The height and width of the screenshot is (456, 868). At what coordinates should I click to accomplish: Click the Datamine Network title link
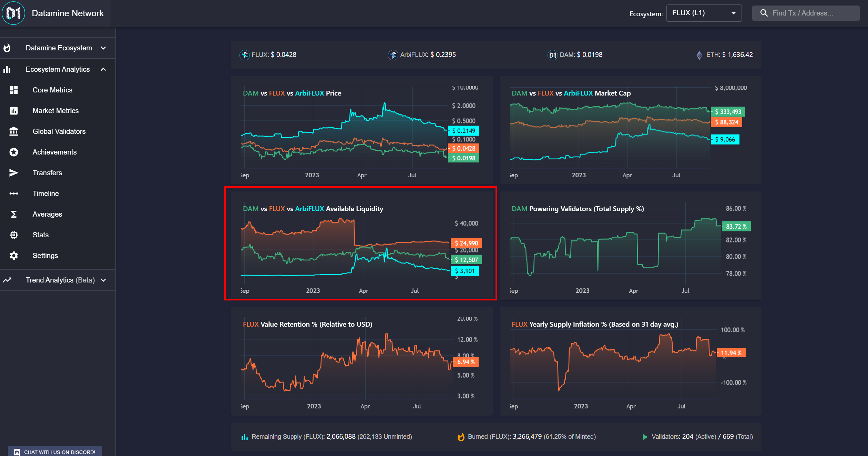pyautogui.click(x=68, y=13)
